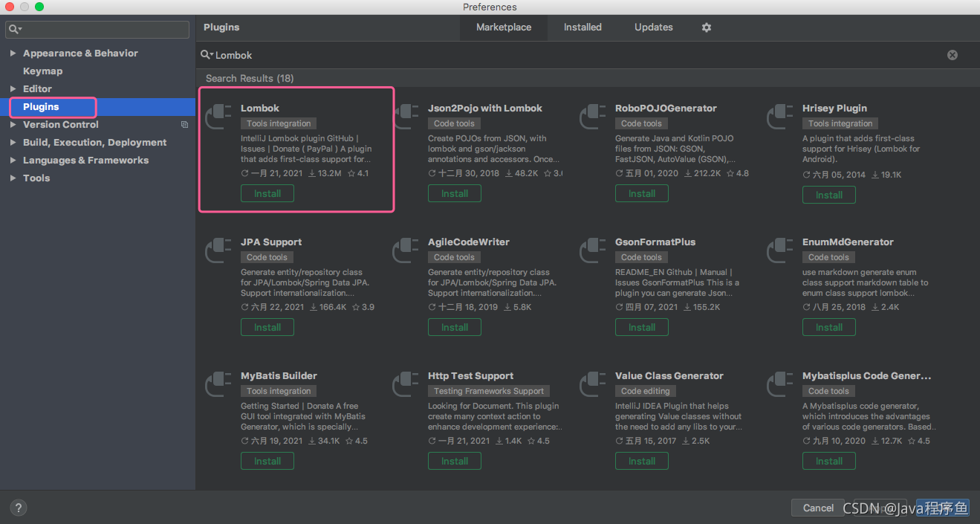Expand Build, Execution, Deployment section
This screenshot has height=524, width=980.
click(x=13, y=143)
